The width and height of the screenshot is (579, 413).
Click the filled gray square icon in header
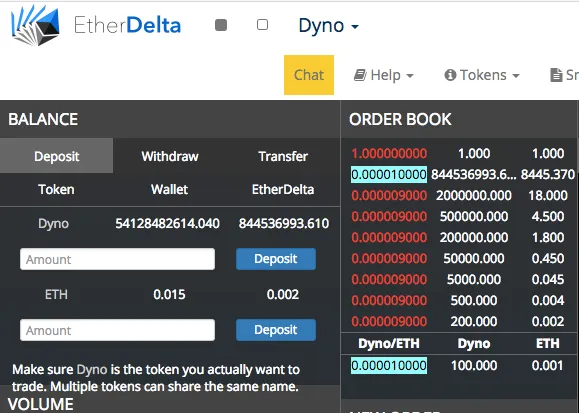pos(221,25)
